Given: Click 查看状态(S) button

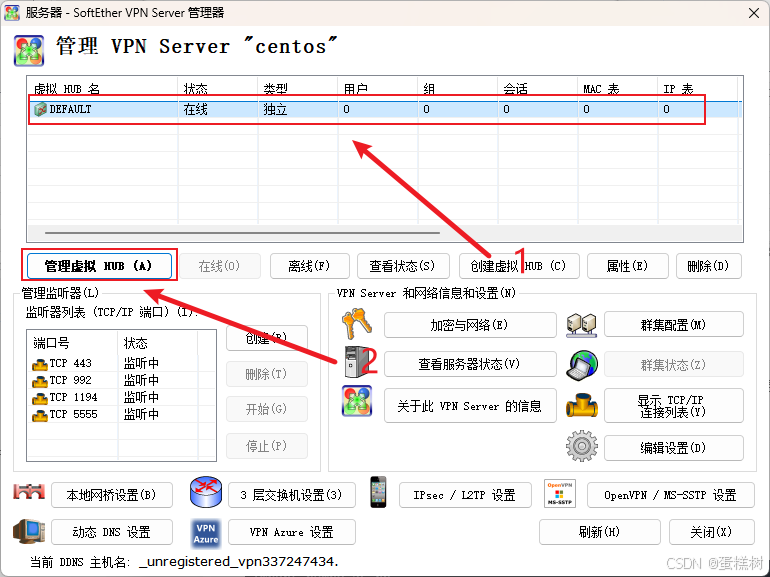Looking at the screenshot, I should 403,266.
